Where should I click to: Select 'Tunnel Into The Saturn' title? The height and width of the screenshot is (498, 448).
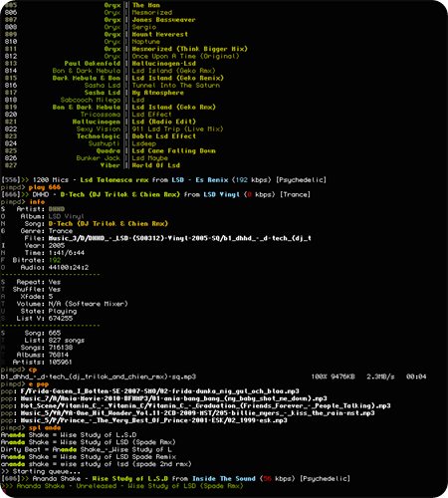click(176, 86)
